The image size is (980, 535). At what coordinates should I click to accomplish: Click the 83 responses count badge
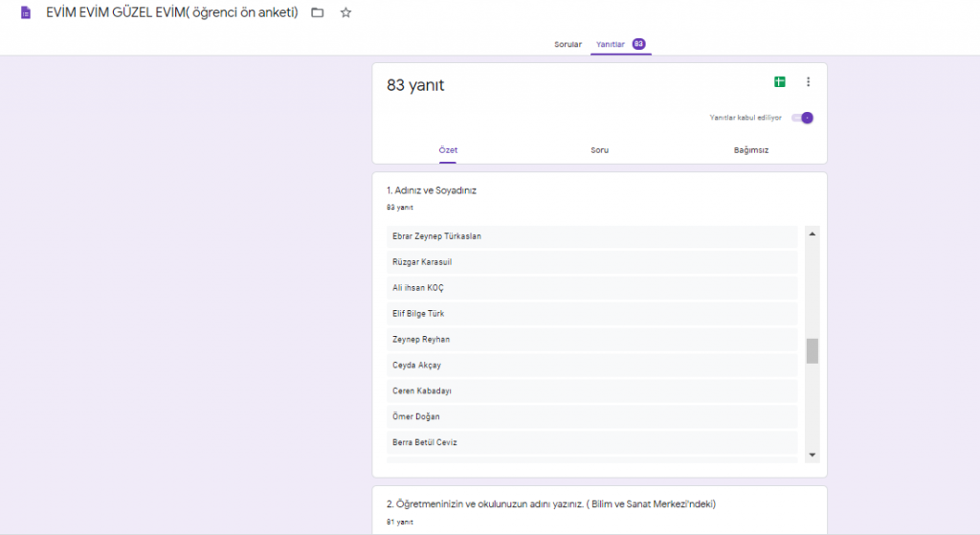[x=638, y=44]
